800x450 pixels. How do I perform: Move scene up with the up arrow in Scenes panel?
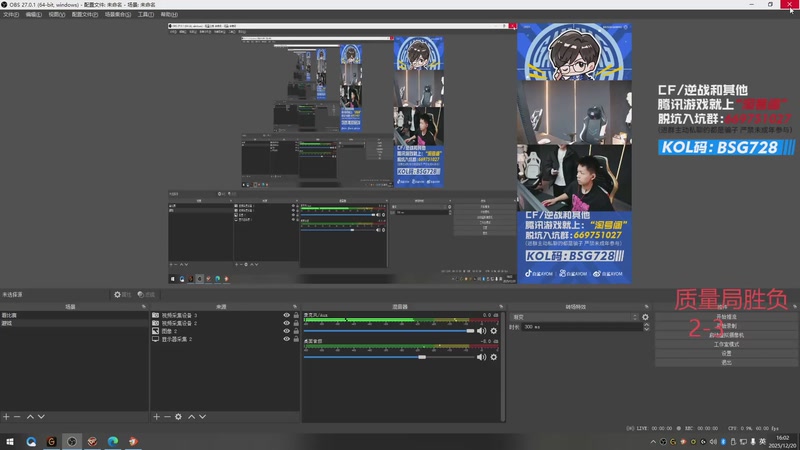[30, 417]
